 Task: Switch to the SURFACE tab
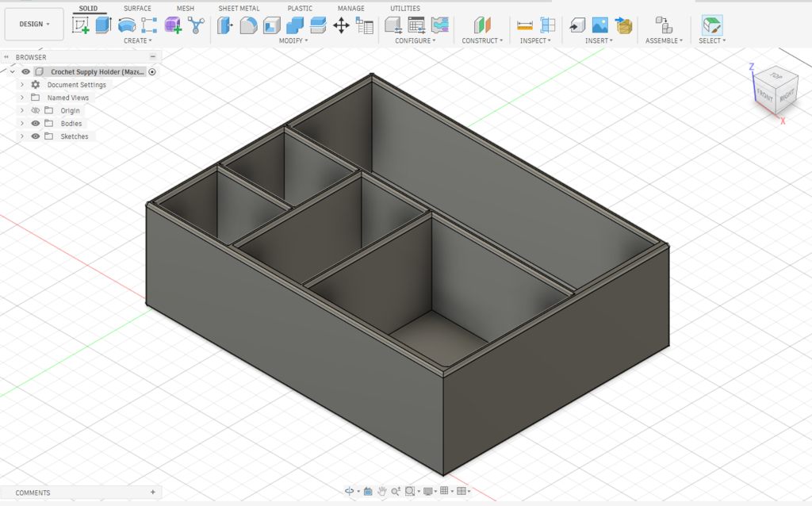(137, 8)
